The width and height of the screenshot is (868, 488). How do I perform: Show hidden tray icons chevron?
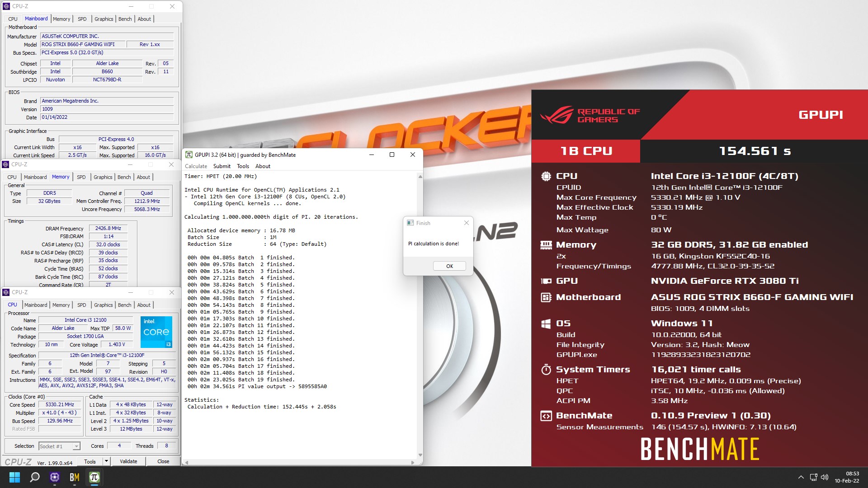[x=801, y=477]
